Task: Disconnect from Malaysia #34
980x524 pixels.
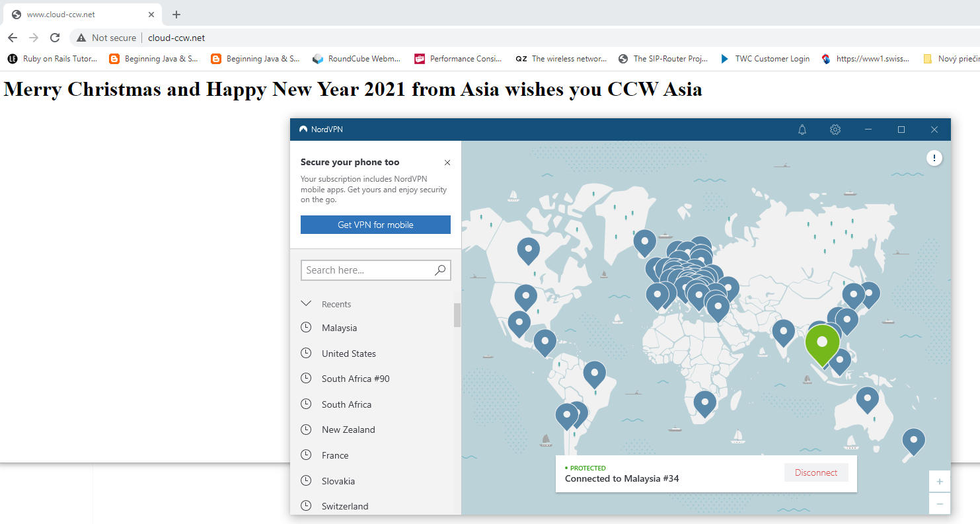Action: [816, 472]
